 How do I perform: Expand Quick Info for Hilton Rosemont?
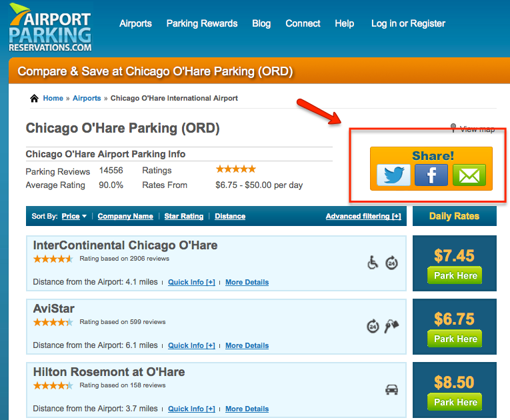(191, 409)
